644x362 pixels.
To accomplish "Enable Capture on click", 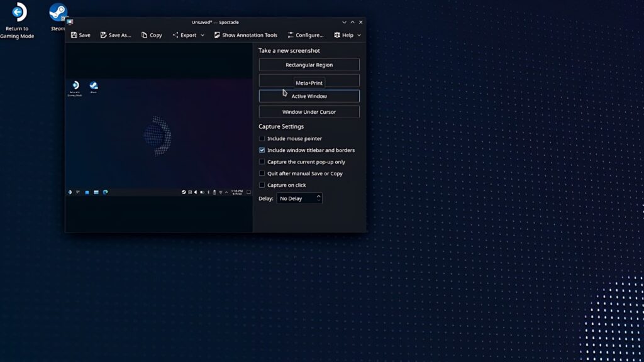I will point(262,184).
